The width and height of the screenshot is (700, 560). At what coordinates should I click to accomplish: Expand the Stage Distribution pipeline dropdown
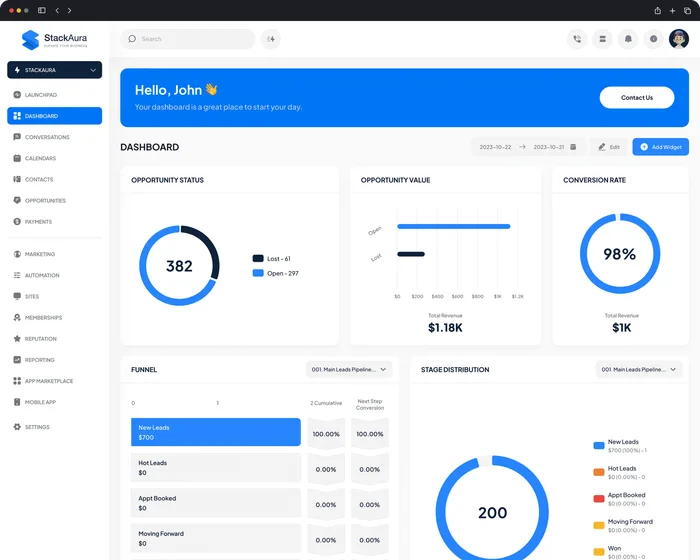click(638, 369)
